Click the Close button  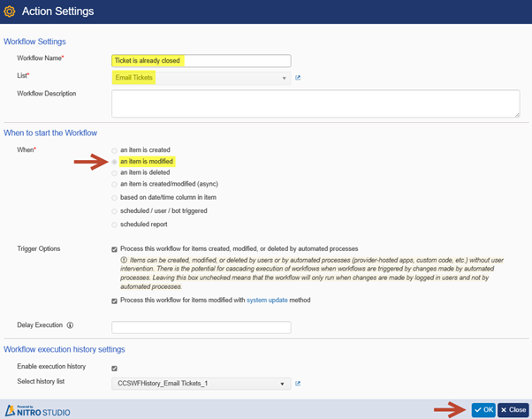[x=513, y=410]
